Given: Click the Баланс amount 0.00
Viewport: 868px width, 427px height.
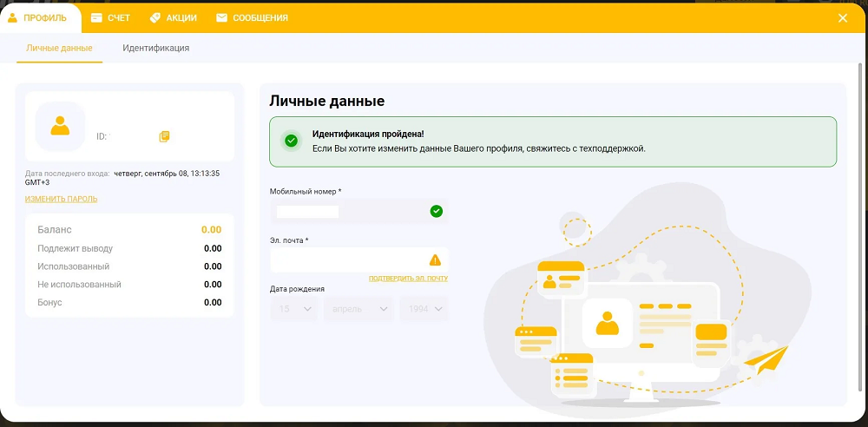Looking at the screenshot, I should (211, 230).
